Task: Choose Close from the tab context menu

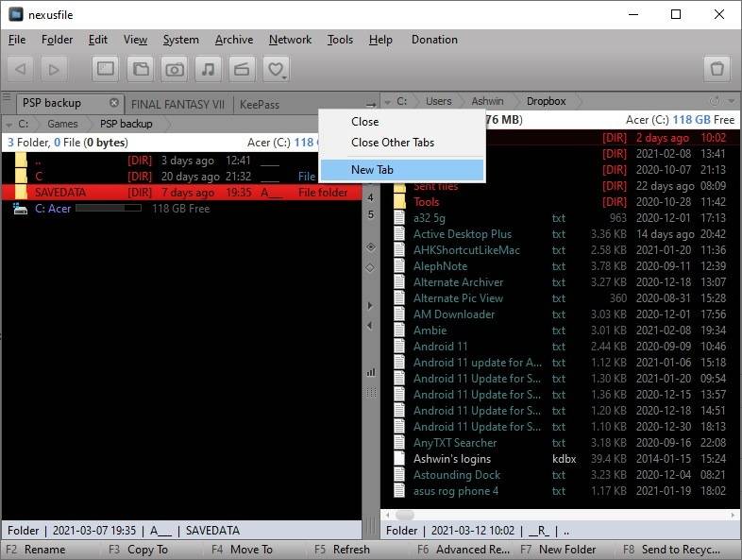Action: click(402, 122)
